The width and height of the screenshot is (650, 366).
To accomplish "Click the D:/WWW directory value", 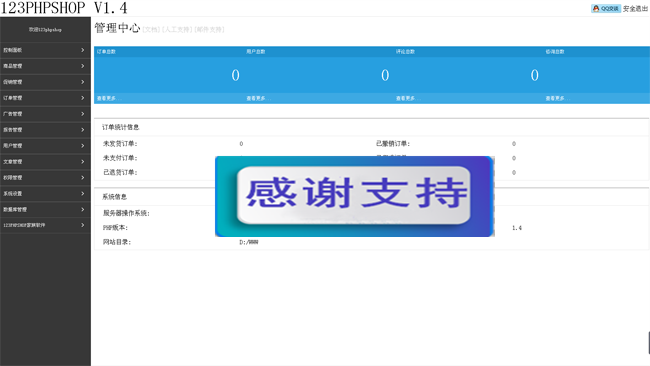I will point(249,242).
